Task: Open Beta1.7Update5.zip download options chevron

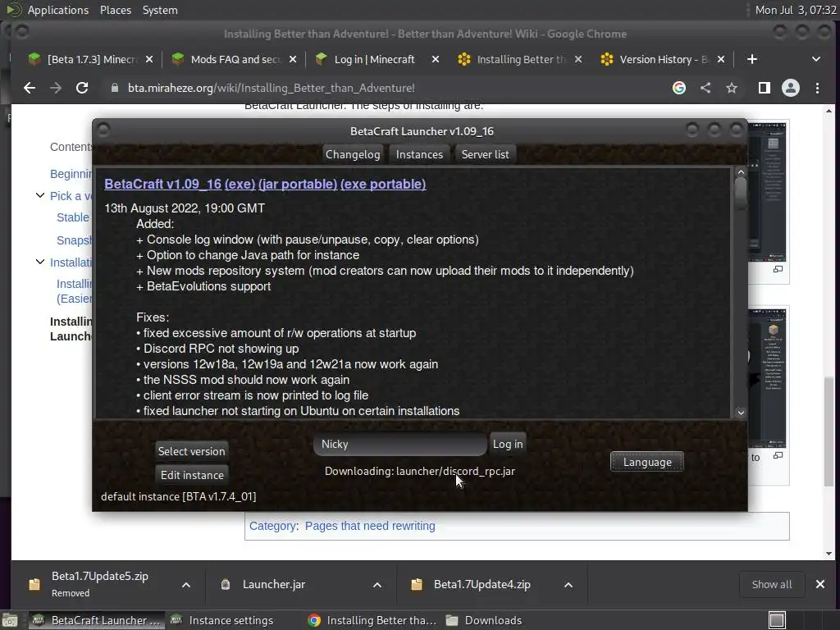Action: 186,585
